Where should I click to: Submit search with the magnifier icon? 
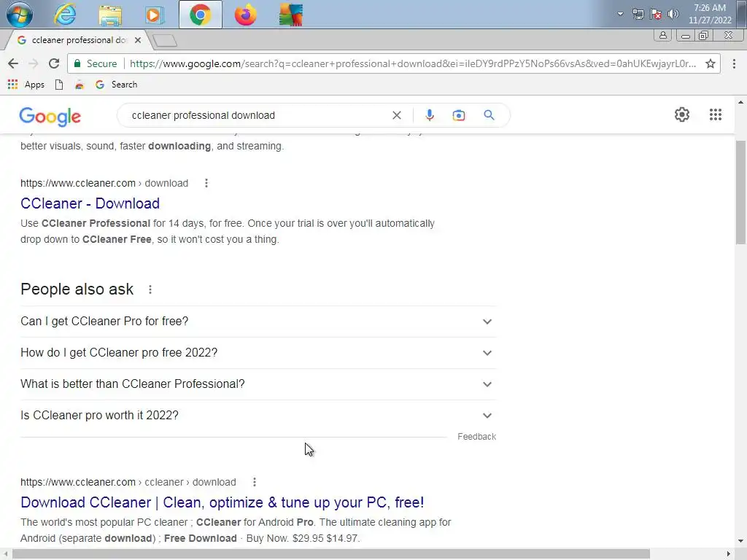[489, 114]
